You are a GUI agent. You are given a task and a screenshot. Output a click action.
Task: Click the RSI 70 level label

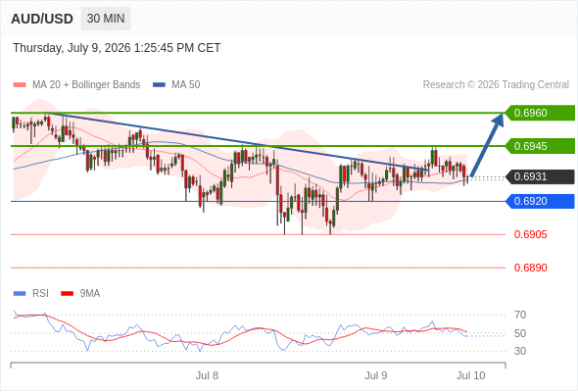[x=520, y=315]
